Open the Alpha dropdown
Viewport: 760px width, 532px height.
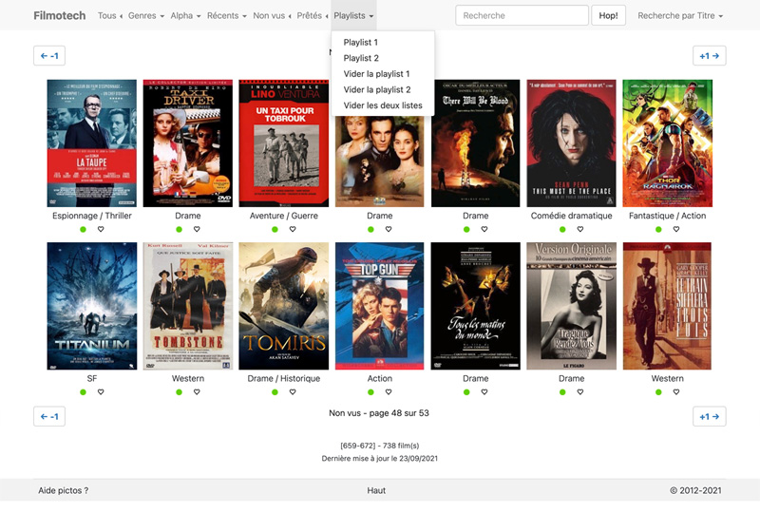(x=185, y=15)
